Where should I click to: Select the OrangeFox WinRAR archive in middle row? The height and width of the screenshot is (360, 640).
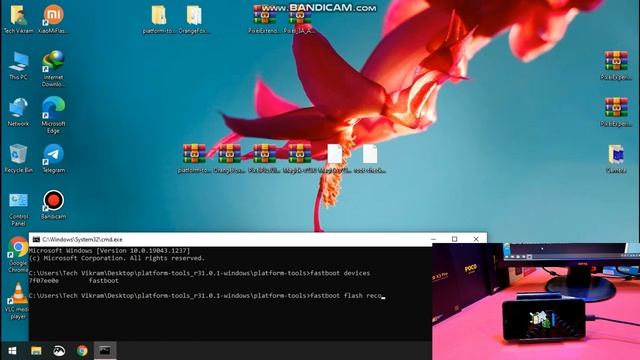[229, 159]
